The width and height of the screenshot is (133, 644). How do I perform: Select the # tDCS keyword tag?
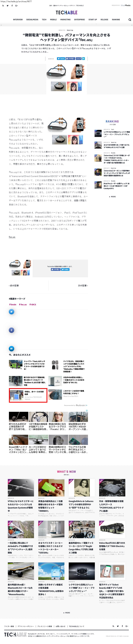click(33, 304)
